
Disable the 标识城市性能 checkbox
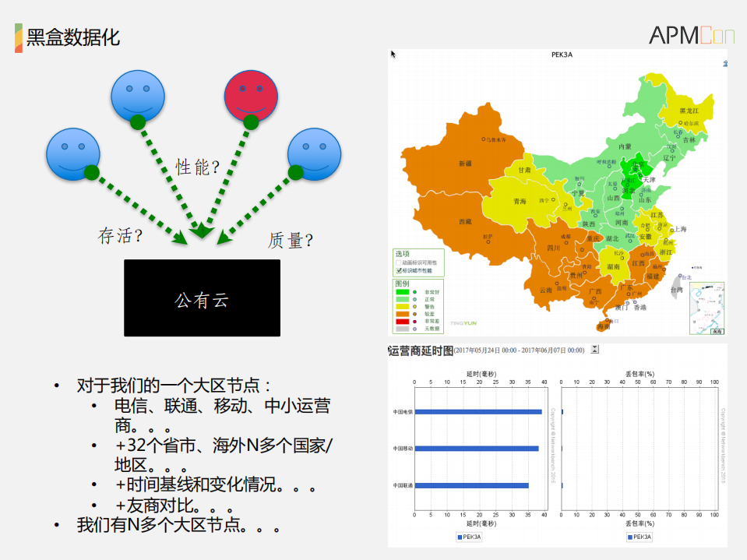point(398,271)
